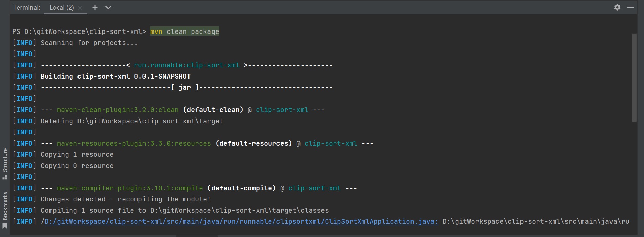Click the maven-compiler-plugin:3.10.1:compile text

point(130,188)
